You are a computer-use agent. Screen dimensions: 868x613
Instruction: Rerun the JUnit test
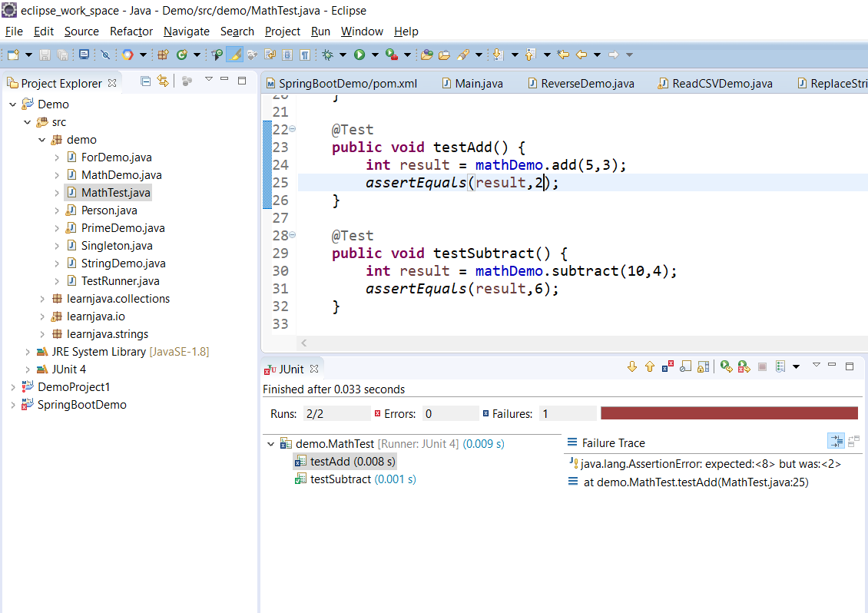point(726,367)
